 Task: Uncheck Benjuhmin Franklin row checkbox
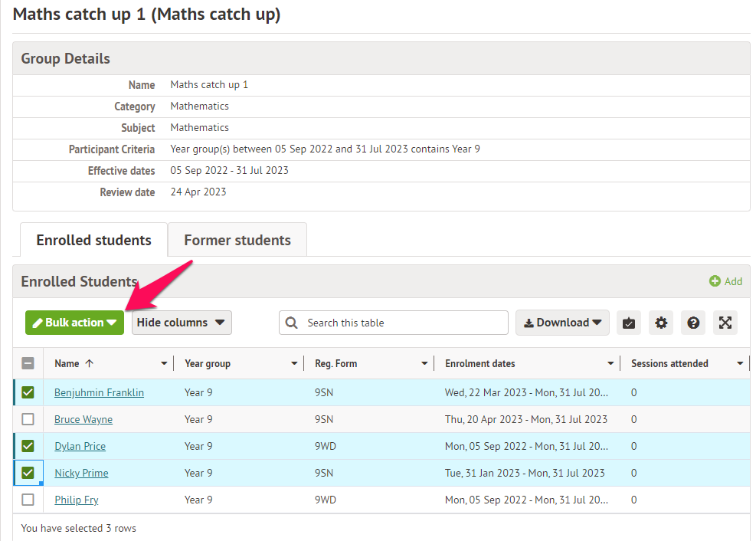[x=28, y=392]
